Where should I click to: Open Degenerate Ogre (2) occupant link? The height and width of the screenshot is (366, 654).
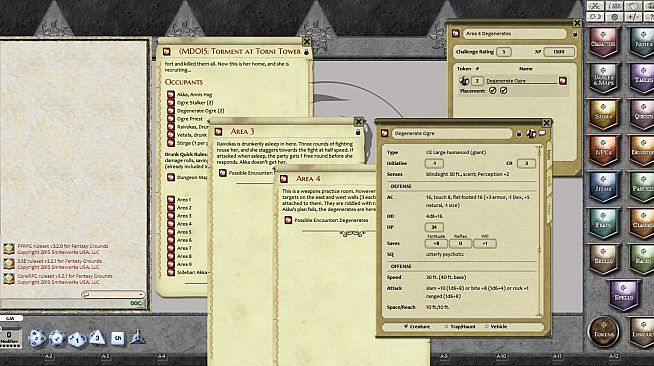pos(171,110)
